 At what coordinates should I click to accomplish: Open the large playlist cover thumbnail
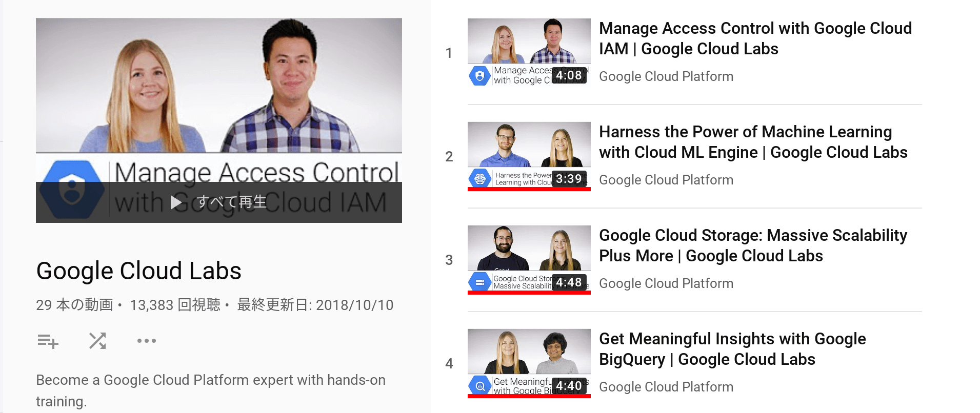(219, 120)
